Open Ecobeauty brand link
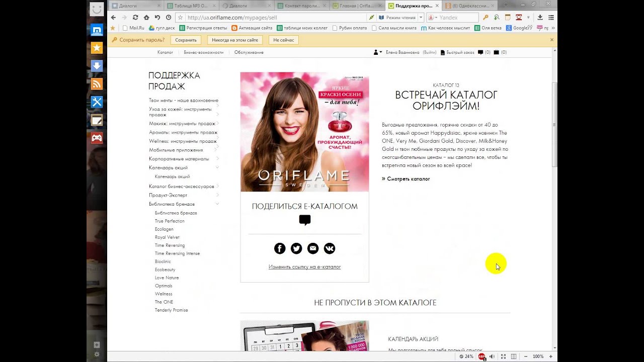This screenshot has width=644, height=362. (x=165, y=270)
